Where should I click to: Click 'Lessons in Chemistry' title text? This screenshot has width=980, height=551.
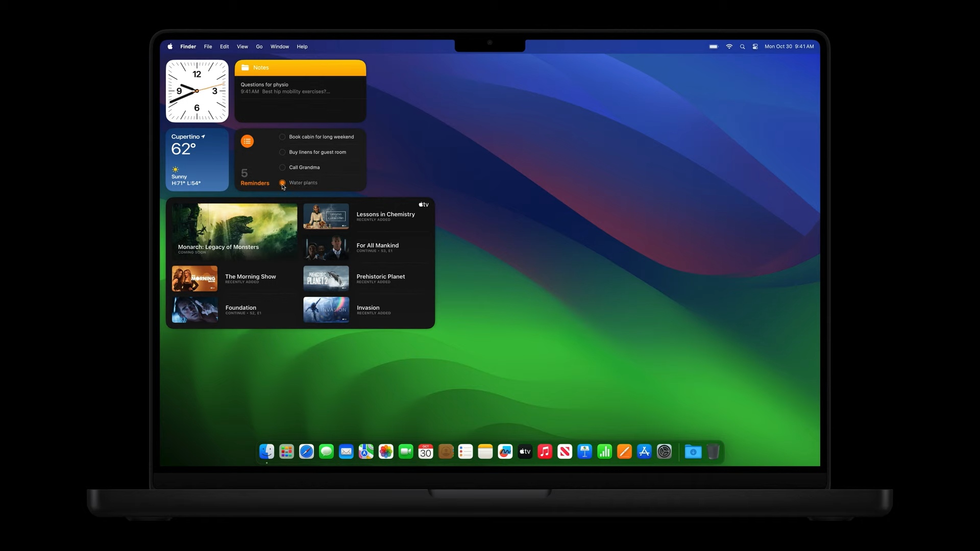(x=386, y=214)
